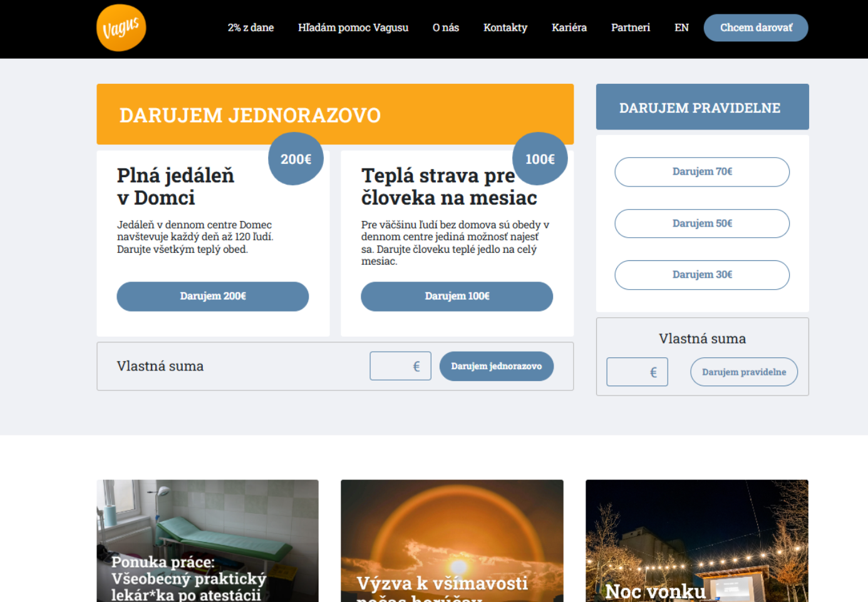
Task: Click the Chcem darovať button
Action: [x=756, y=28]
